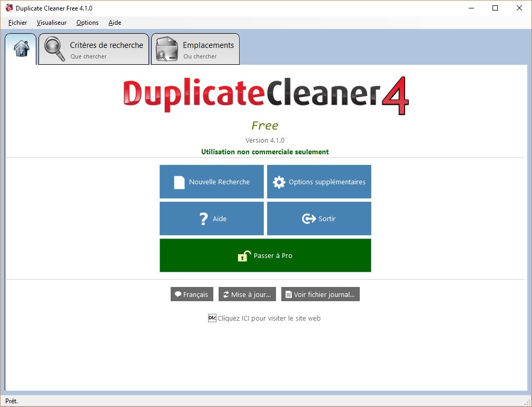
Task: Open Voir fichier journal
Action: click(320, 294)
